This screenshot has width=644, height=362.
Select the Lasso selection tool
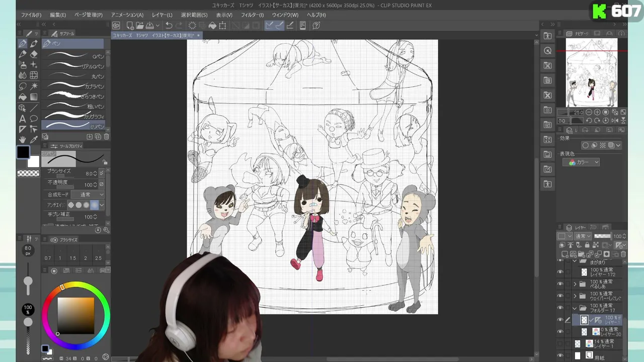[23, 86]
